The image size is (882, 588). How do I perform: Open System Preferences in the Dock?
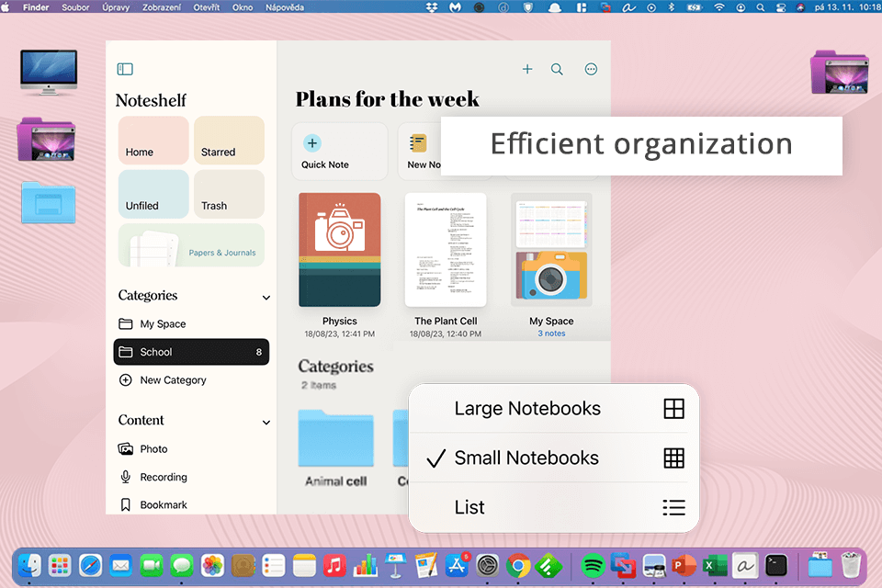pos(487,566)
